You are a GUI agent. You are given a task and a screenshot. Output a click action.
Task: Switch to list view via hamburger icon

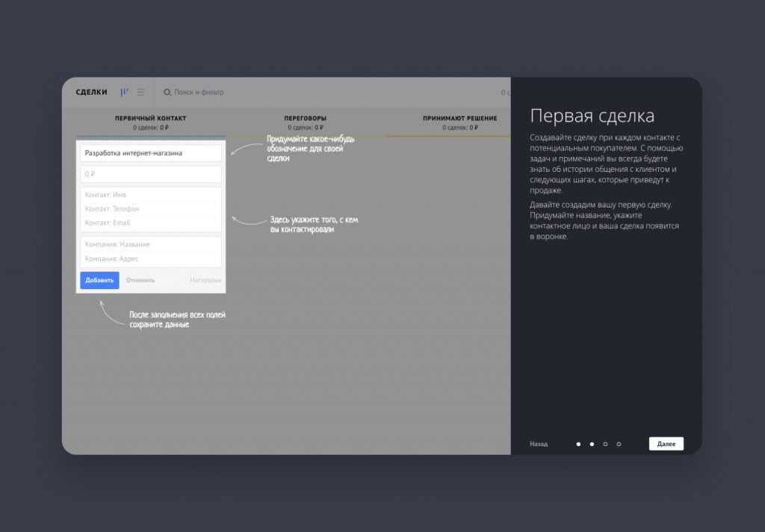(x=140, y=92)
